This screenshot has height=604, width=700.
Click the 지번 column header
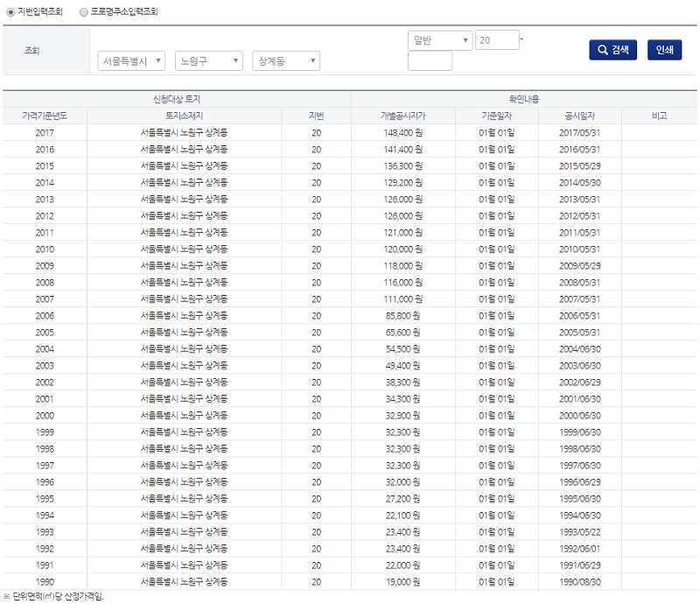coord(316,116)
